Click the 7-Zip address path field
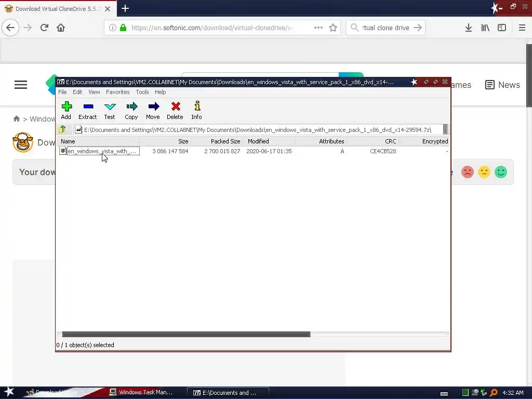 (x=258, y=129)
